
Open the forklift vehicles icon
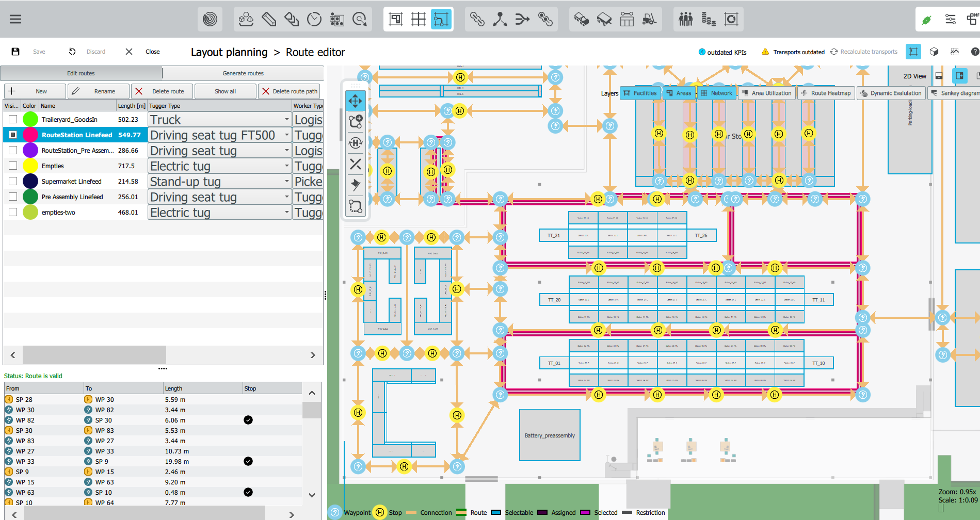point(650,20)
